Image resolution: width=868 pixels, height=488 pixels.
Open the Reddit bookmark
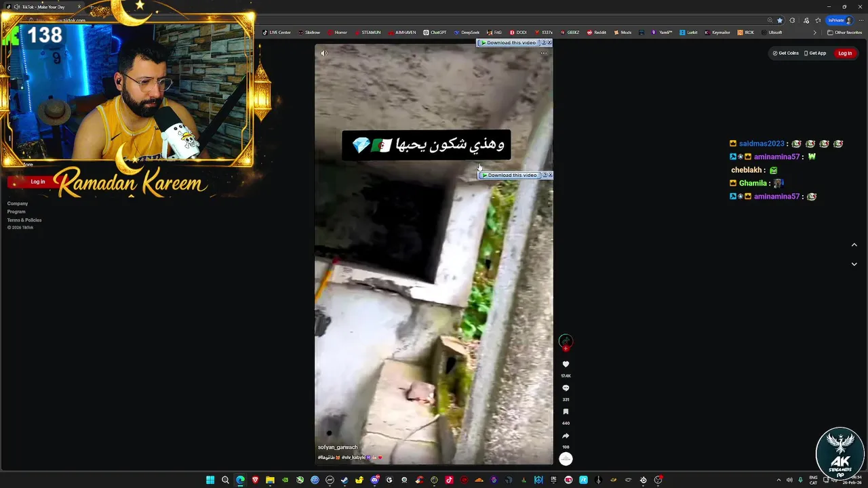point(597,33)
